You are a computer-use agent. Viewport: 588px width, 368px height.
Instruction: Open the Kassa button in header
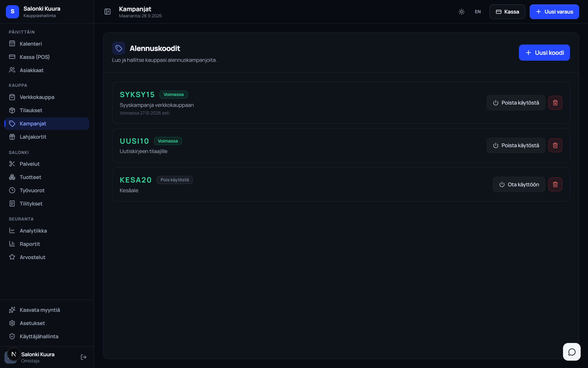coord(507,12)
